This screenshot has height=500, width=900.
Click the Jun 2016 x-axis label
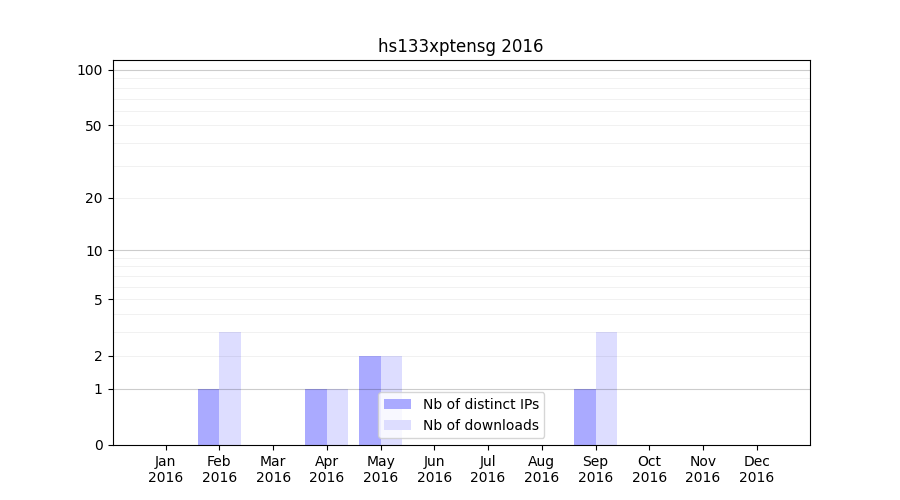point(434,469)
